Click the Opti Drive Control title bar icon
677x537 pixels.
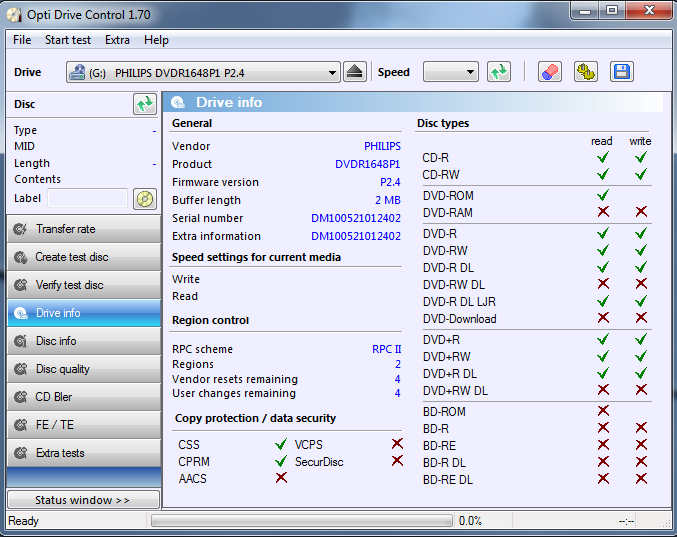coord(14,15)
